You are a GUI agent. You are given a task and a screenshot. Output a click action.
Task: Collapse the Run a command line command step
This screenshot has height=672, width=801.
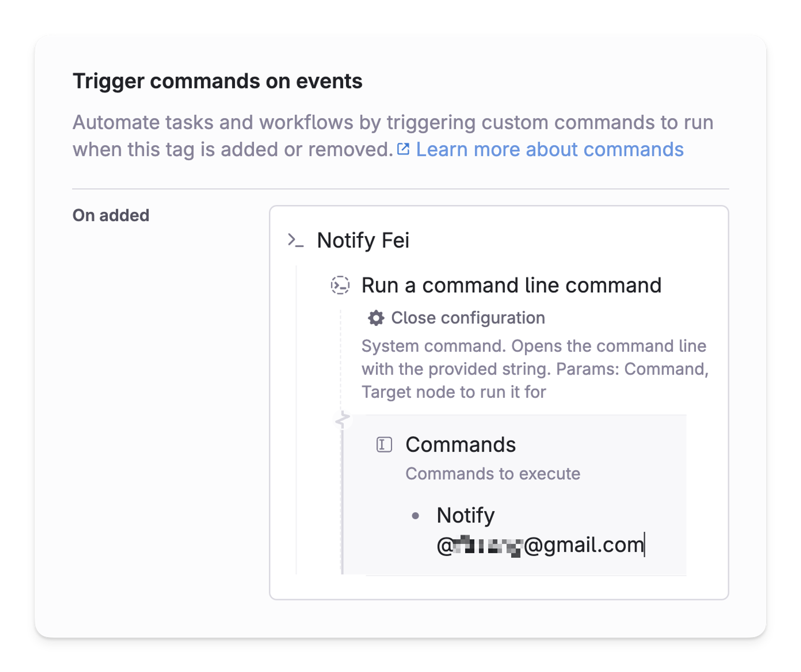click(511, 286)
